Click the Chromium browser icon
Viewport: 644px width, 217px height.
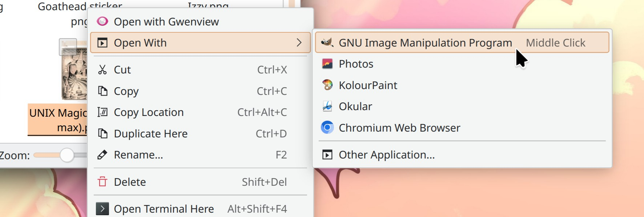pyautogui.click(x=327, y=128)
